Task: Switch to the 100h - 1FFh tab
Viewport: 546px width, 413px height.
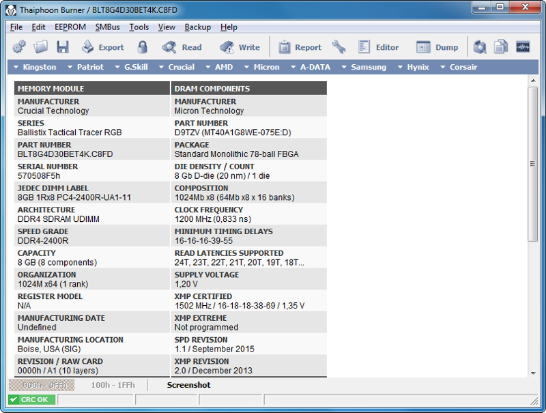Action: point(113,385)
